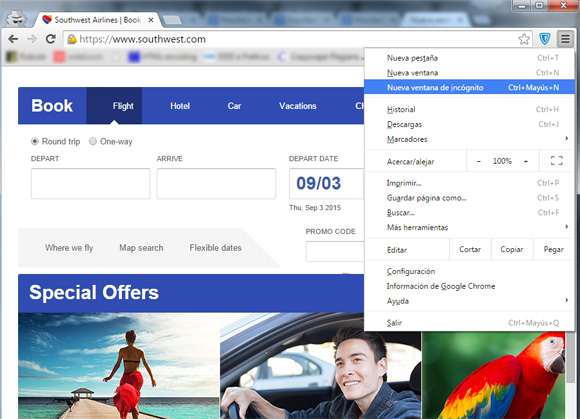
Task: Select the One-way radio button
Action: [x=93, y=141]
